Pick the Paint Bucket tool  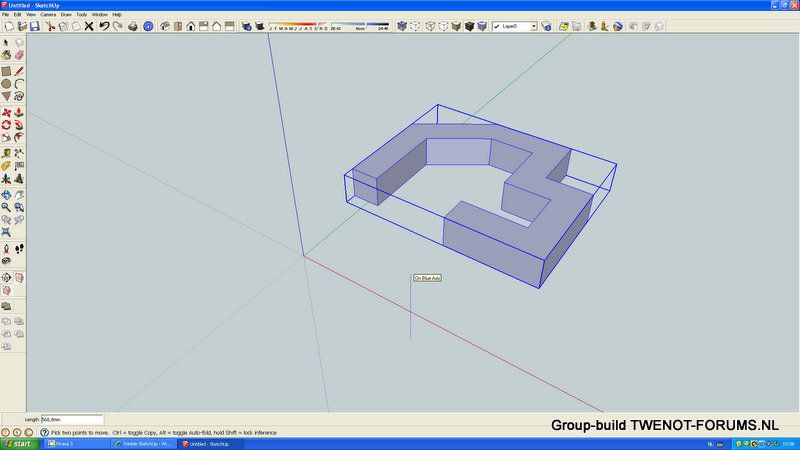pos(6,55)
